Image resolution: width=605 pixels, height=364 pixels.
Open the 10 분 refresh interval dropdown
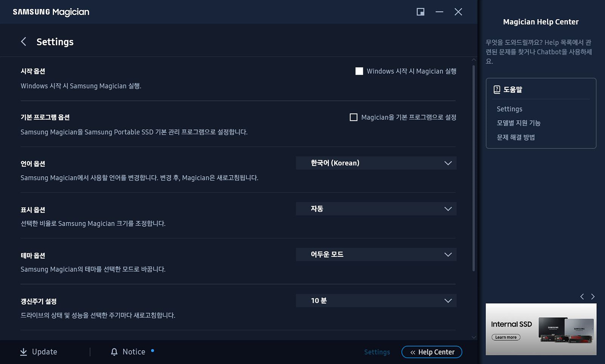[376, 300]
